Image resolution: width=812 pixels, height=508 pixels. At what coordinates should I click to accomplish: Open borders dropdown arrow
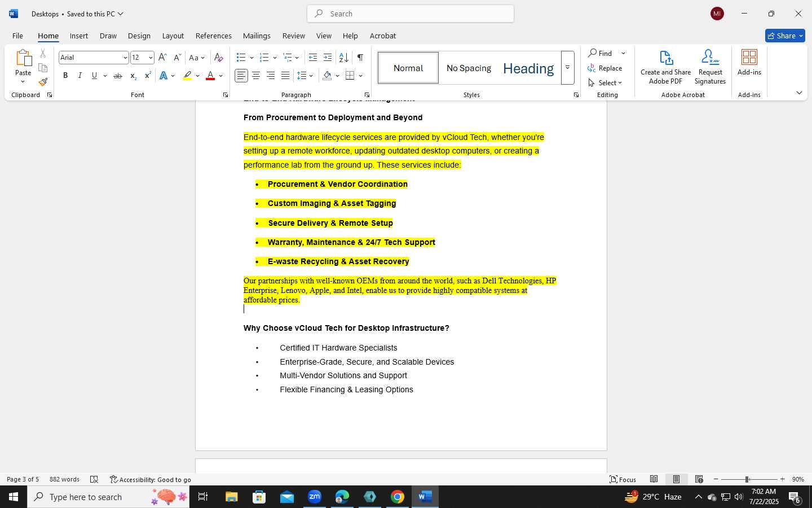coord(360,76)
